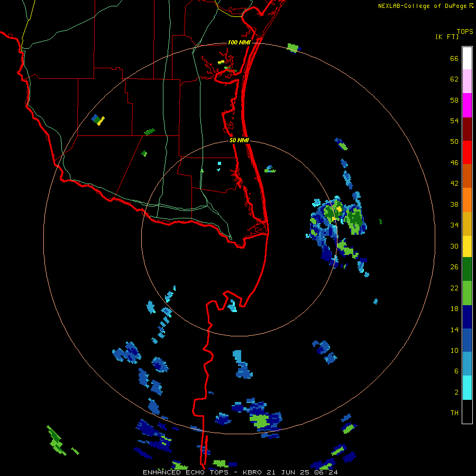
Task: Click the 26 value on legend
Action: (x=454, y=267)
